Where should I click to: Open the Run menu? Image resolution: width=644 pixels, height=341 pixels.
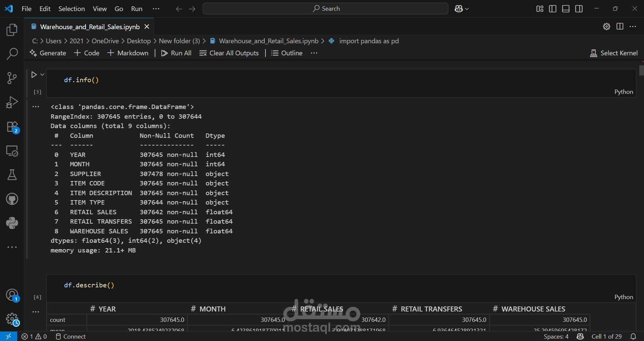(137, 9)
